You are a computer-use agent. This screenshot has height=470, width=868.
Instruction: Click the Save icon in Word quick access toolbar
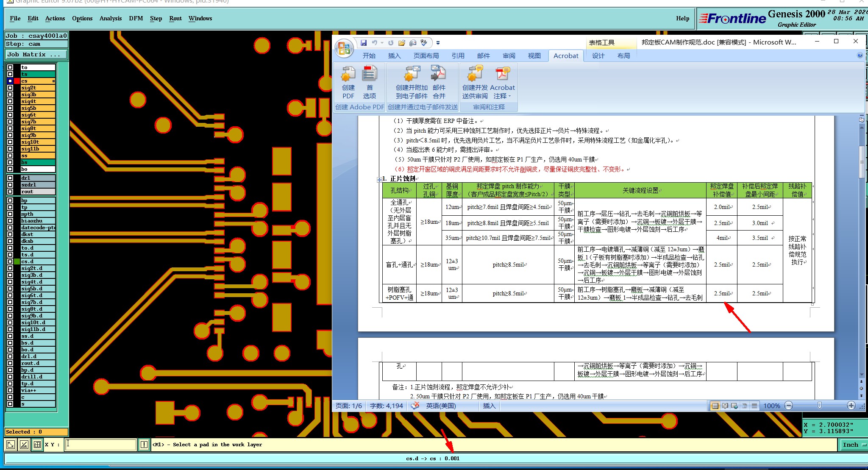[364, 43]
